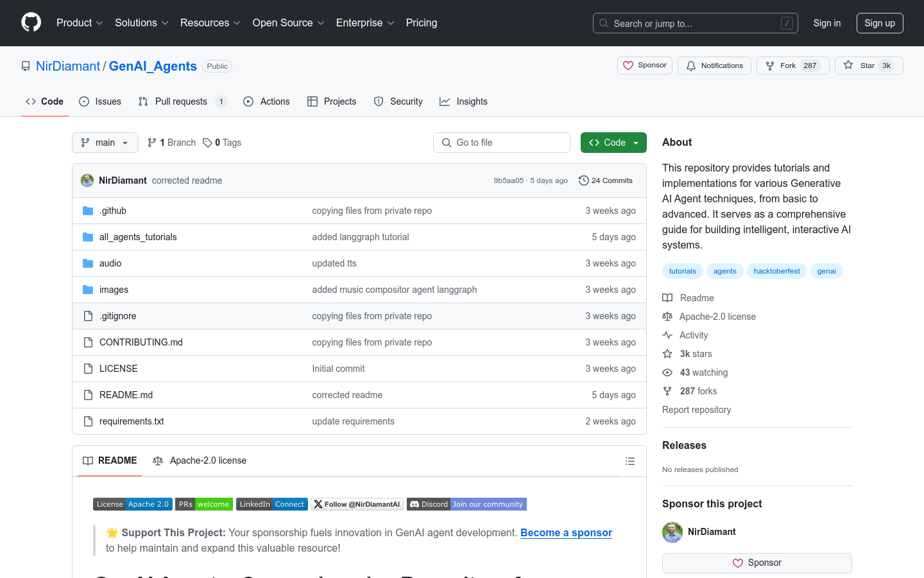924x578 pixels.
Task: Open the Pricing page
Action: click(422, 22)
